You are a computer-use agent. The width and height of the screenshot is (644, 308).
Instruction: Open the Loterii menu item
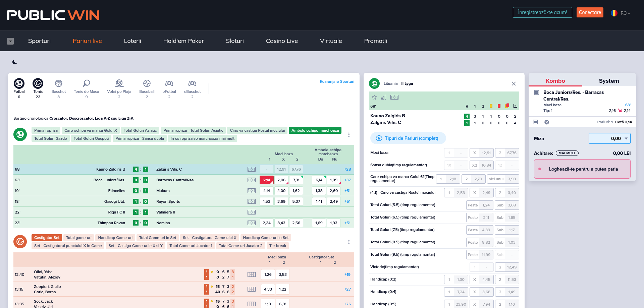click(132, 41)
